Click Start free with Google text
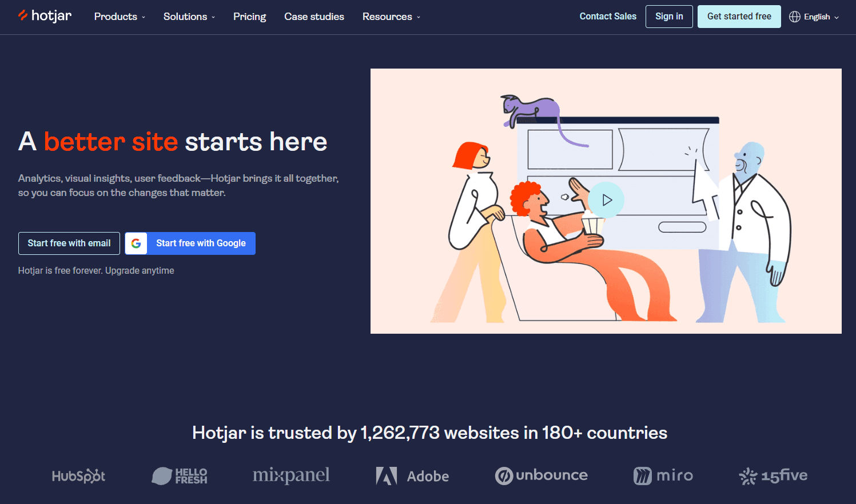The height and width of the screenshot is (504, 856). 201,243
